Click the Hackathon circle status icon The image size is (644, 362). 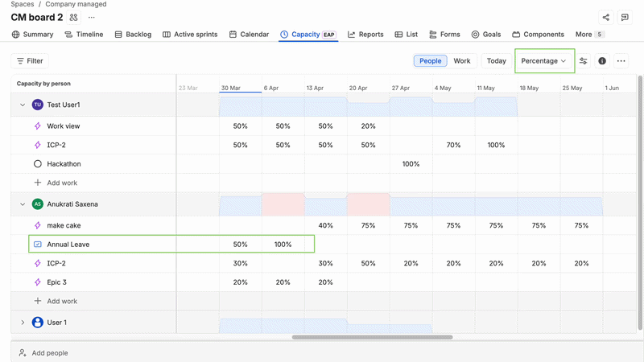point(37,164)
